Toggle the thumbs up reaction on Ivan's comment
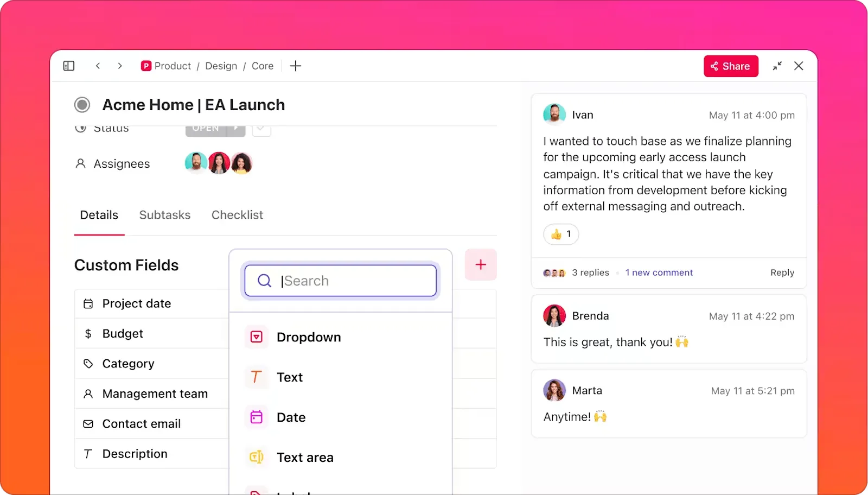 click(x=561, y=234)
